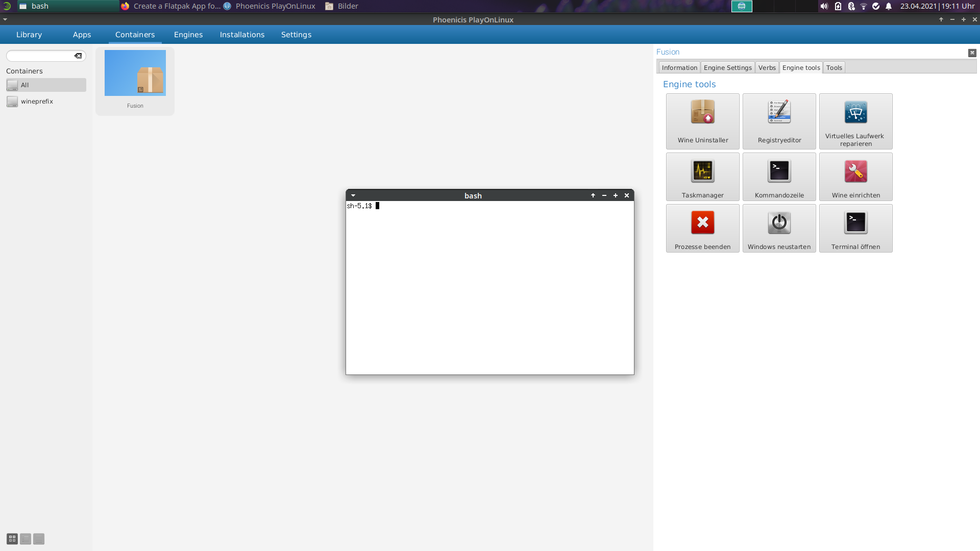
Task: Open the Taskmanager engine tool
Action: (x=702, y=176)
